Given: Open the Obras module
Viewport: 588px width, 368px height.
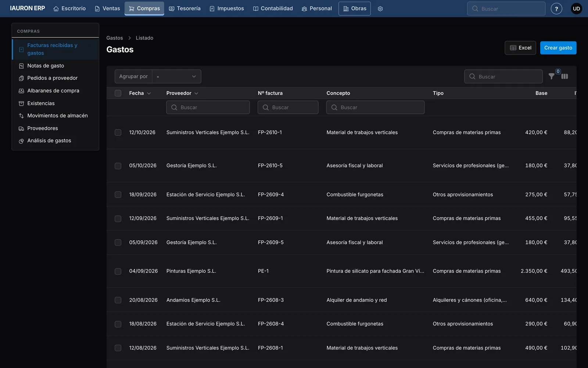Looking at the screenshot, I should pos(355,8).
